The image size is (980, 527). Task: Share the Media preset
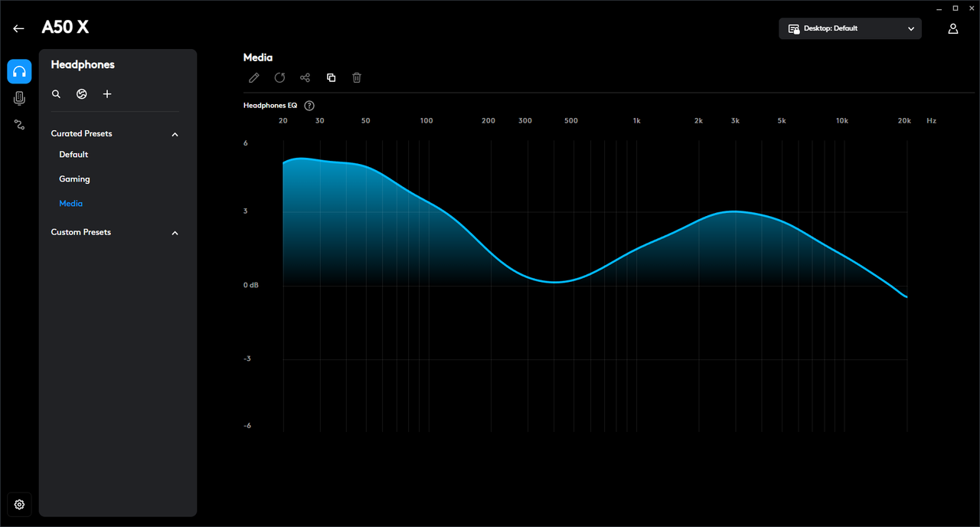(x=305, y=77)
